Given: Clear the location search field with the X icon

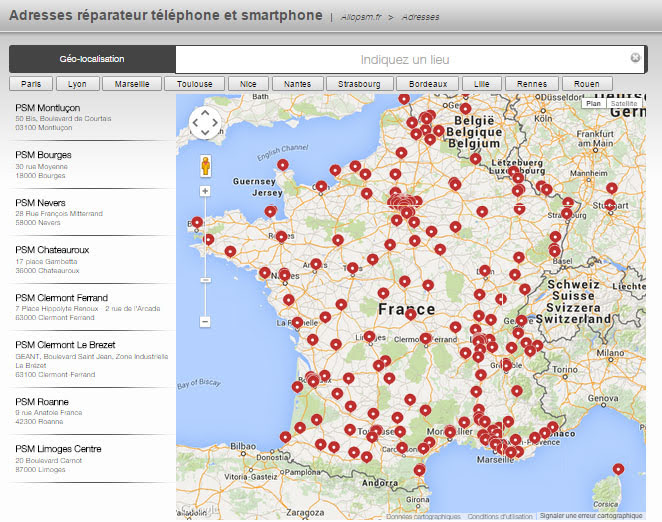Looking at the screenshot, I should click(635, 57).
